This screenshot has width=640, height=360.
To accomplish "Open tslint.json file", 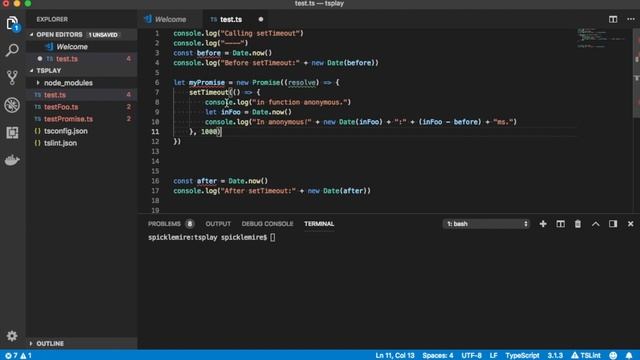I will pyautogui.click(x=82, y=143).
